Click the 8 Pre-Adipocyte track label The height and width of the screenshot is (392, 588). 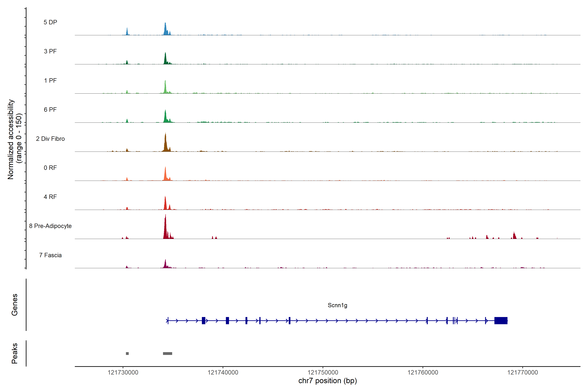(50, 226)
